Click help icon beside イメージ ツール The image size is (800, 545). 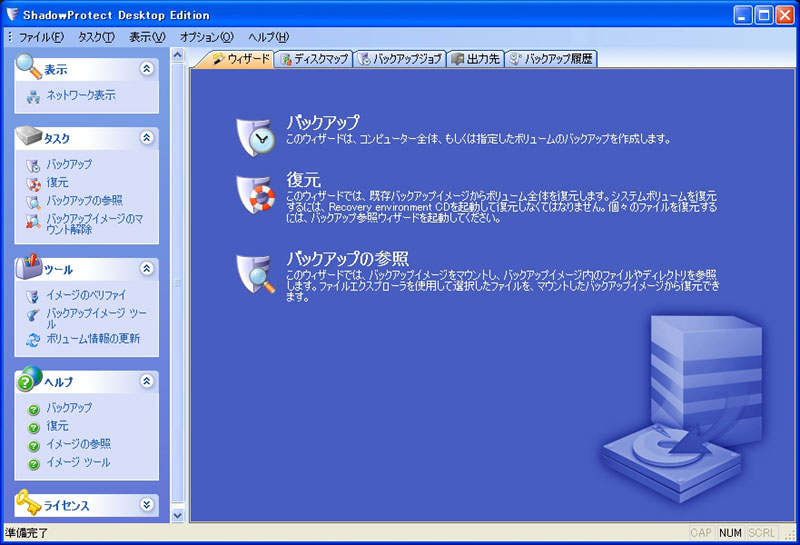coord(34,464)
